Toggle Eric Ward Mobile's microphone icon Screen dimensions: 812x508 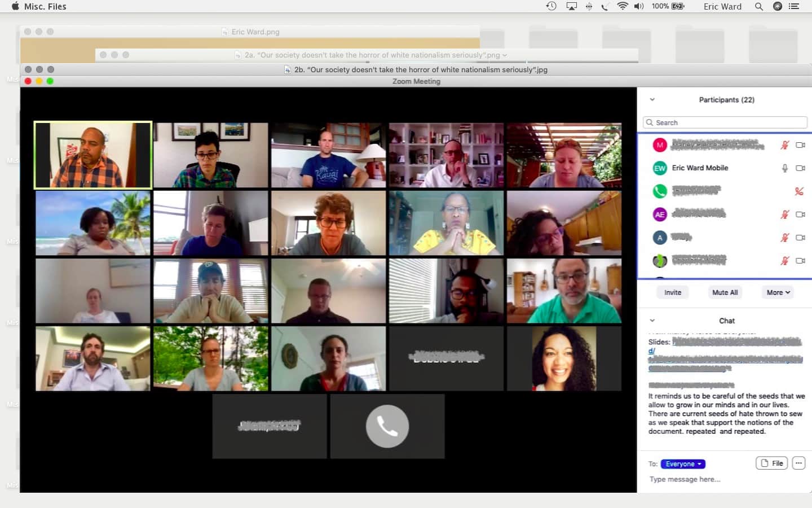point(784,168)
